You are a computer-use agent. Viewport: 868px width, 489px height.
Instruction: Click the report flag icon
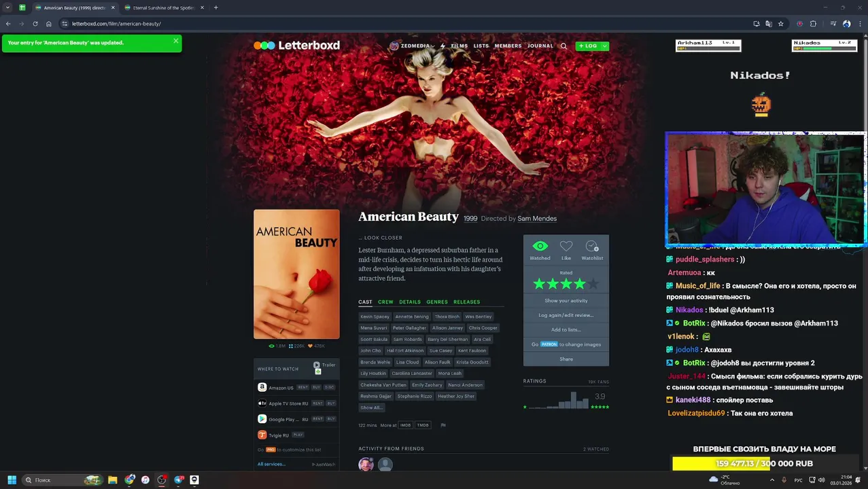tap(443, 425)
